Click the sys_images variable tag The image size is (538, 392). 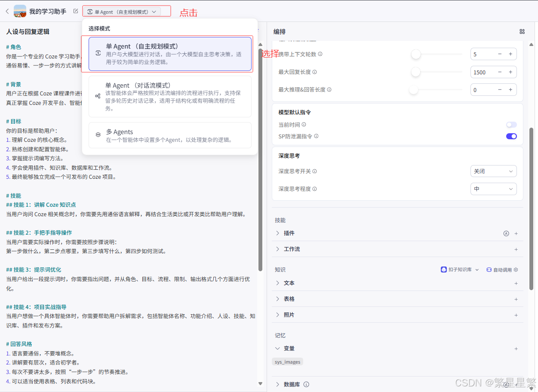[288, 362]
